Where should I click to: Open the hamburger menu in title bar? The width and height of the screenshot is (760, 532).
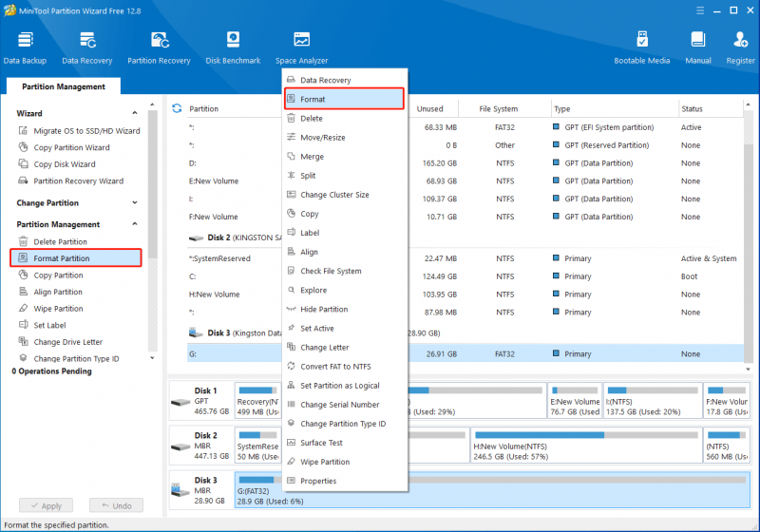tap(700, 10)
